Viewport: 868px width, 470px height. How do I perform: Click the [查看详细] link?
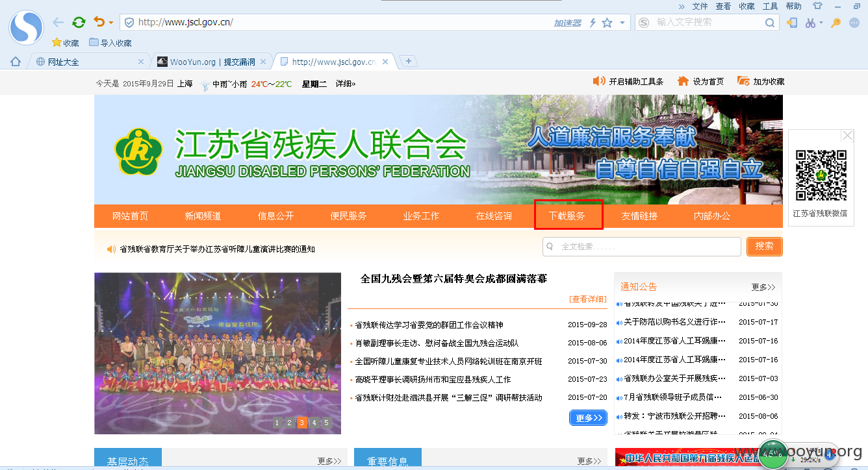tap(587, 299)
